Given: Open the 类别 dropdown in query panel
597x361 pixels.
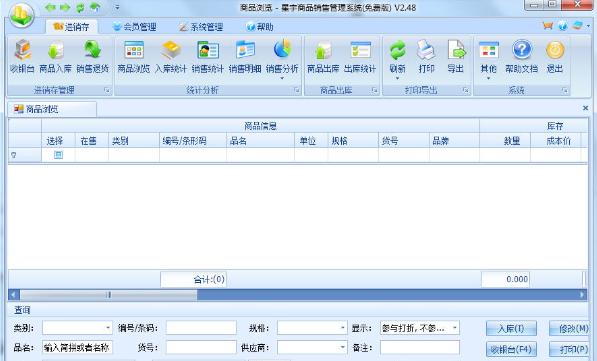Looking at the screenshot, I should point(108,327).
